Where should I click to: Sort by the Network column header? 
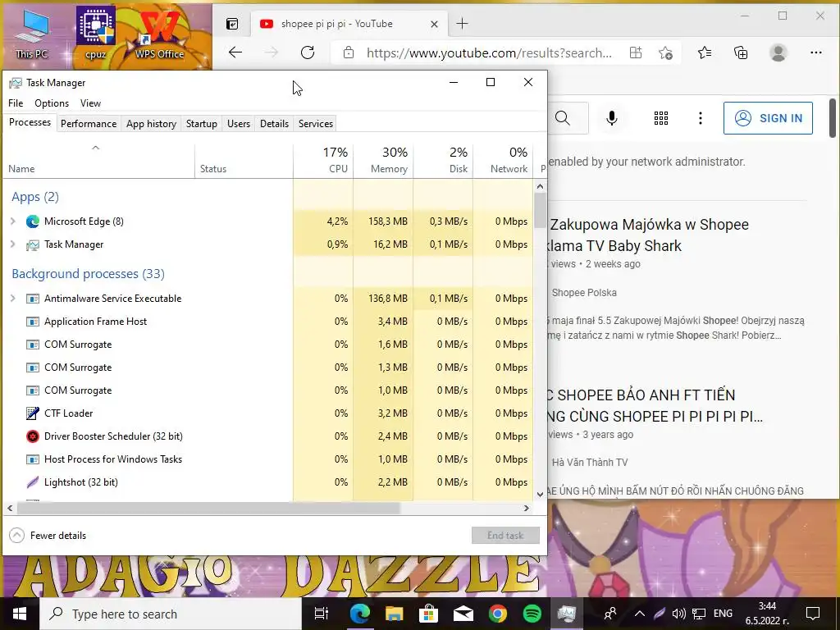(x=503, y=160)
